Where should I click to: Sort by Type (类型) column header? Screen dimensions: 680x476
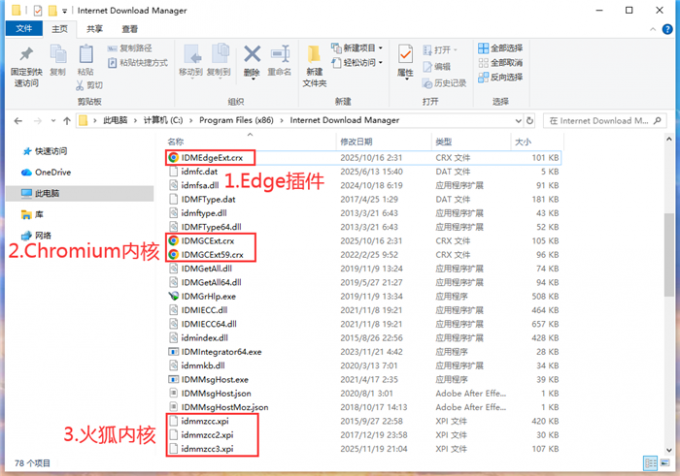[444, 142]
